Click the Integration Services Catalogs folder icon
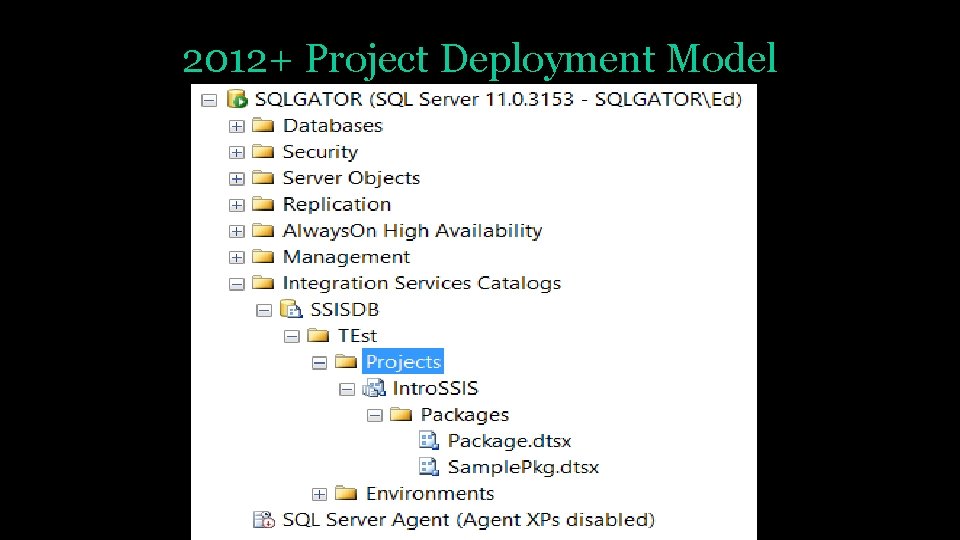This screenshot has width=960, height=540. tap(263, 283)
